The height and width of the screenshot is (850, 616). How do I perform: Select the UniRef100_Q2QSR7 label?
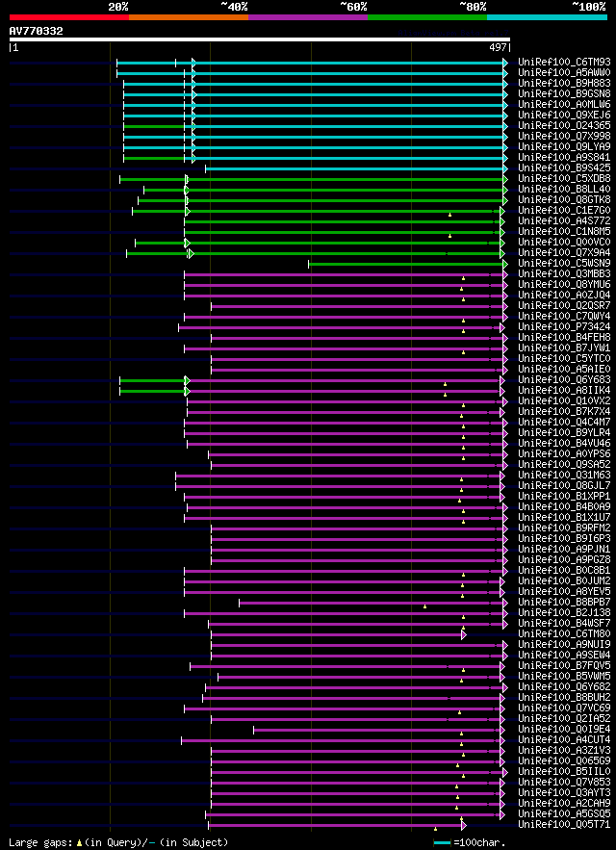[x=564, y=306]
